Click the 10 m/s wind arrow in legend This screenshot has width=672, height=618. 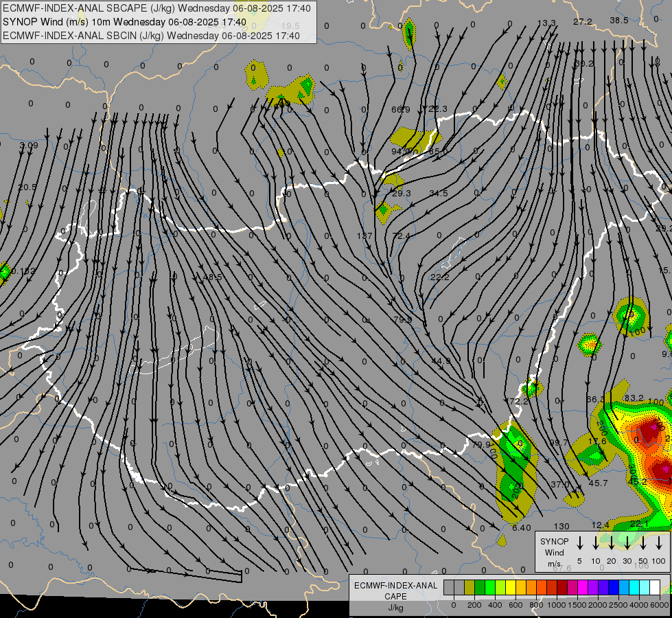point(595,543)
